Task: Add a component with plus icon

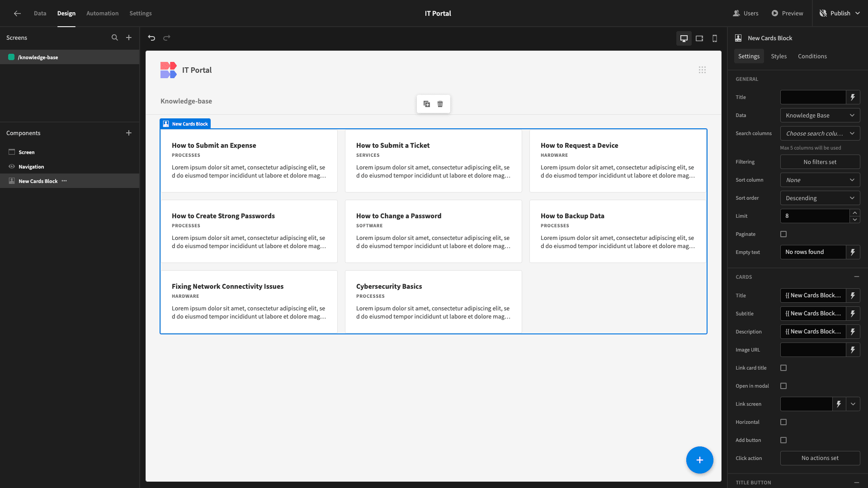Action: tap(129, 133)
